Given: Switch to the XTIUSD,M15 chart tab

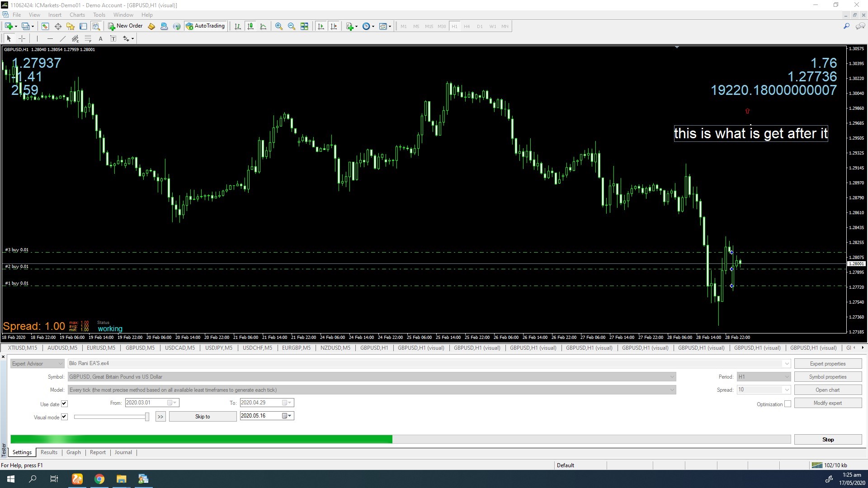Looking at the screenshot, I should [23, 348].
